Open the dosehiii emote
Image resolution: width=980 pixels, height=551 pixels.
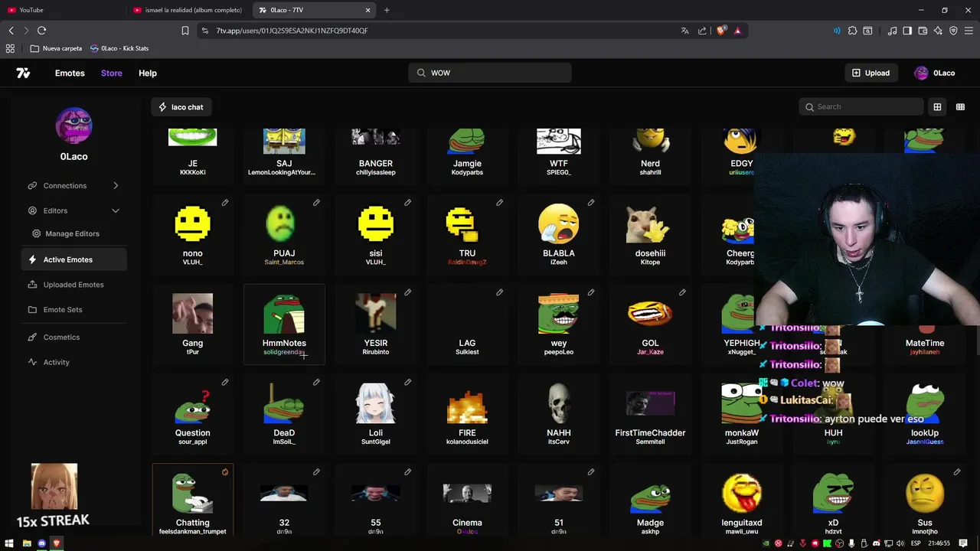pos(650,233)
